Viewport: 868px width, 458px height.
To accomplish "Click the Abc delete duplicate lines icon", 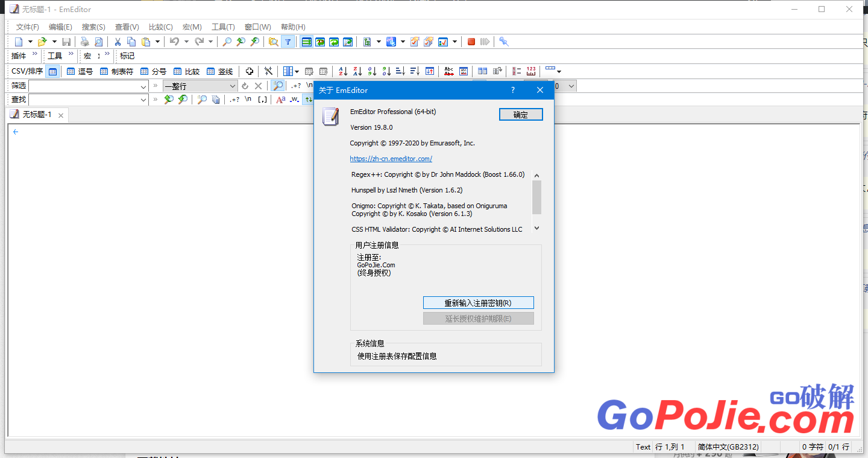I will (449, 71).
